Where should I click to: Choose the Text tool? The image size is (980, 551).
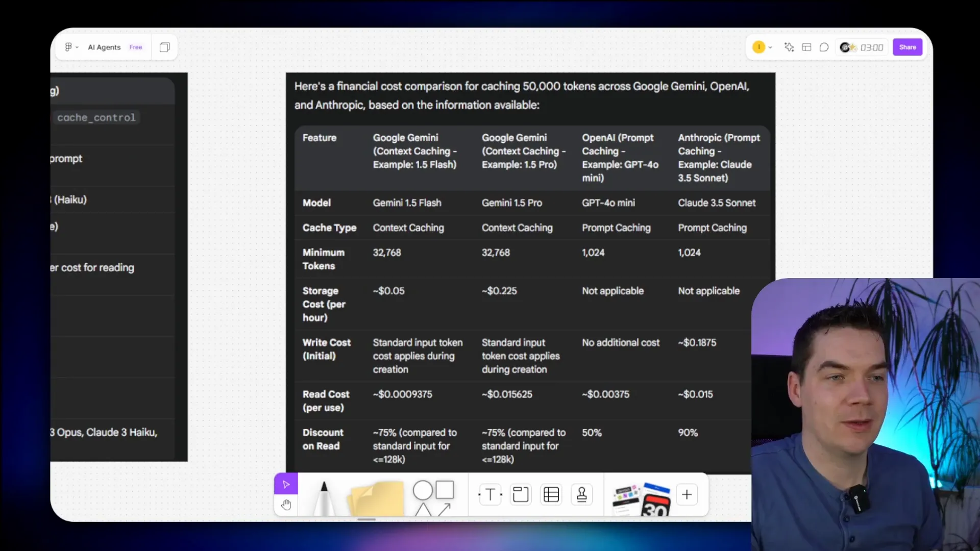click(x=490, y=494)
